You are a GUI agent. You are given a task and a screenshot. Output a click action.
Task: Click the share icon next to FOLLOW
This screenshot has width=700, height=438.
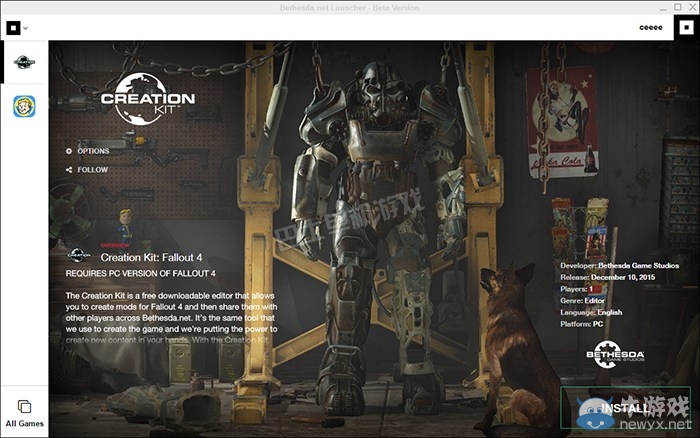[x=69, y=170]
